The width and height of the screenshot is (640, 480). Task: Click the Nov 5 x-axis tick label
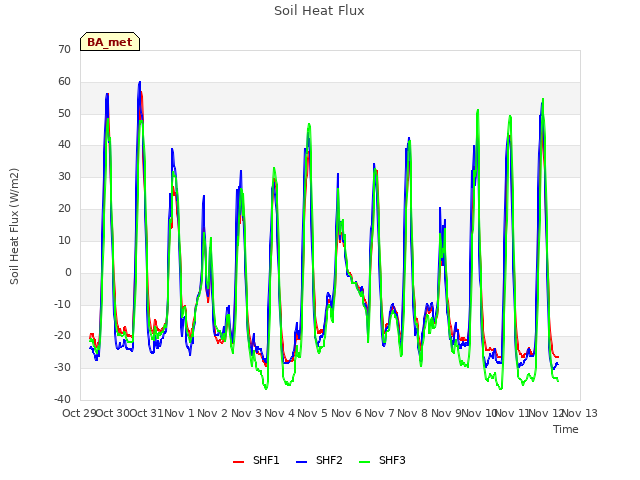click(312, 413)
